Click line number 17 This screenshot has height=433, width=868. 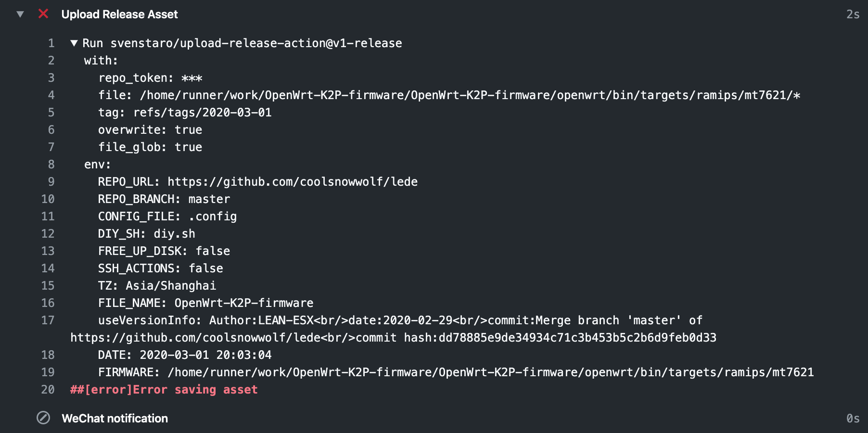48,320
